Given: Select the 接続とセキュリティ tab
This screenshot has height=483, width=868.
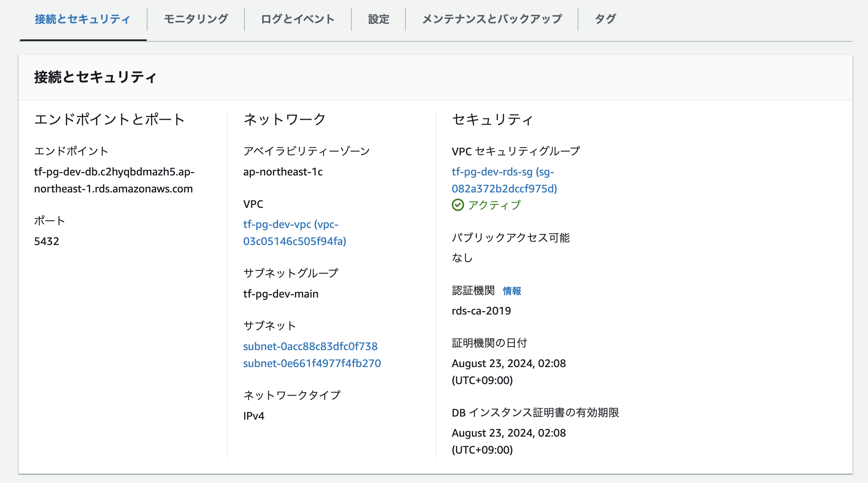Looking at the screenshot, I should tap(82, 19).
